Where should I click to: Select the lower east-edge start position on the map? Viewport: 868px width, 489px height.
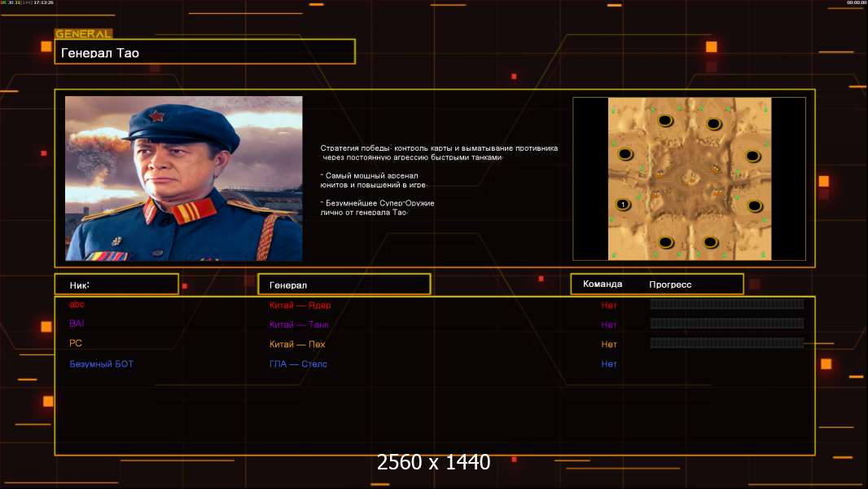pos(754,205)
